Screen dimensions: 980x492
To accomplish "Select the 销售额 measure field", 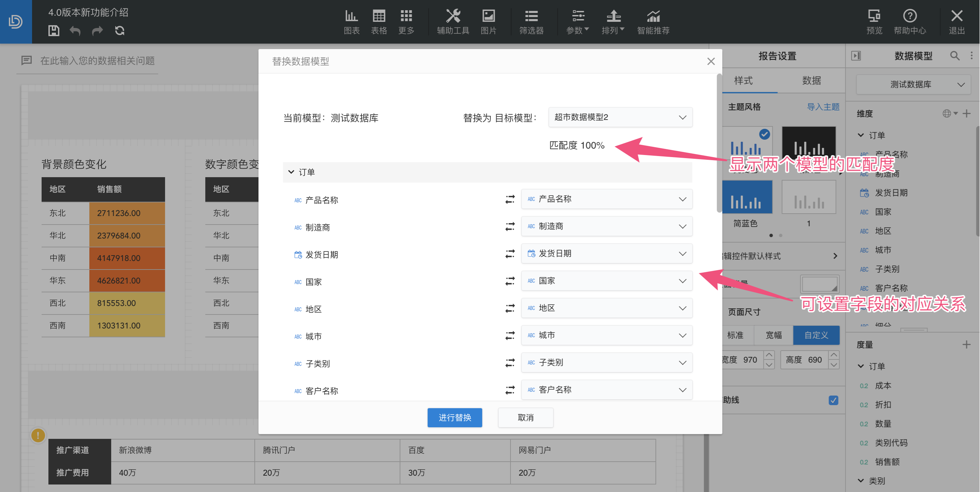I will pos(887,462).
